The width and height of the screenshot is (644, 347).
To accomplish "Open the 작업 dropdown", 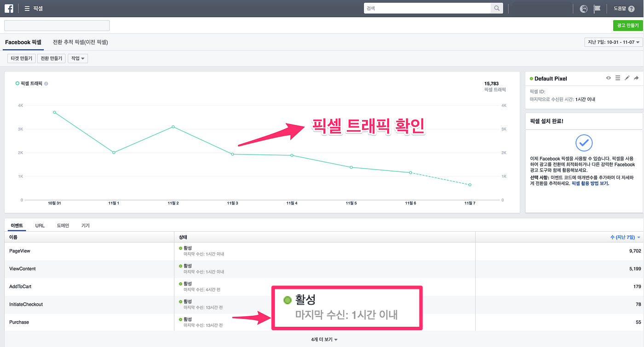I will click(x=77, y=58).
